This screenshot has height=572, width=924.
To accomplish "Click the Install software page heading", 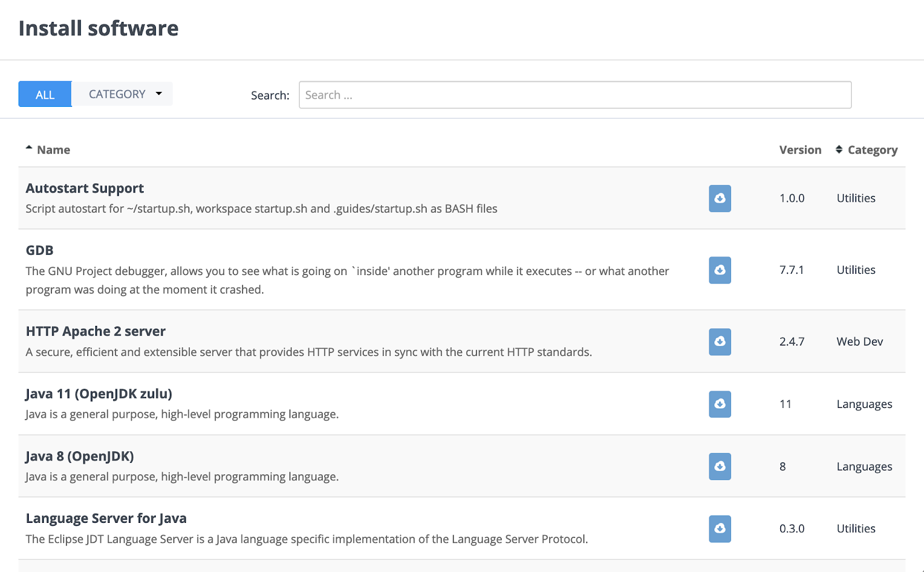I will [99, 28].
